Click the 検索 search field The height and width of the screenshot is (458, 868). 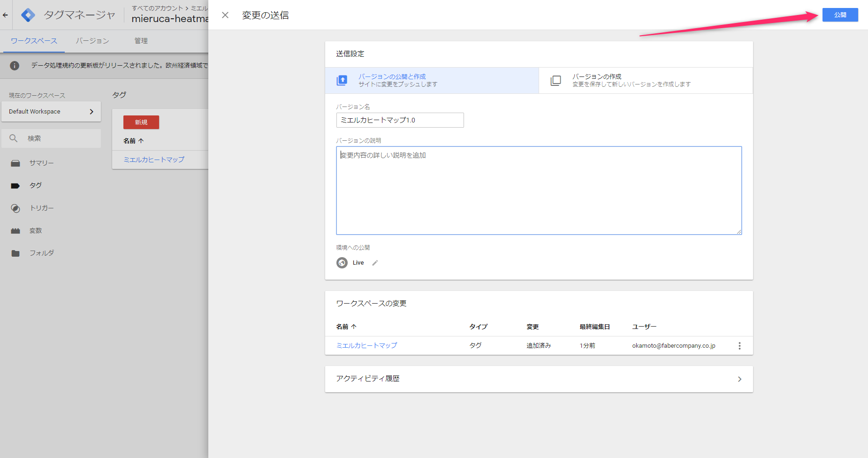tap(51, 138)
